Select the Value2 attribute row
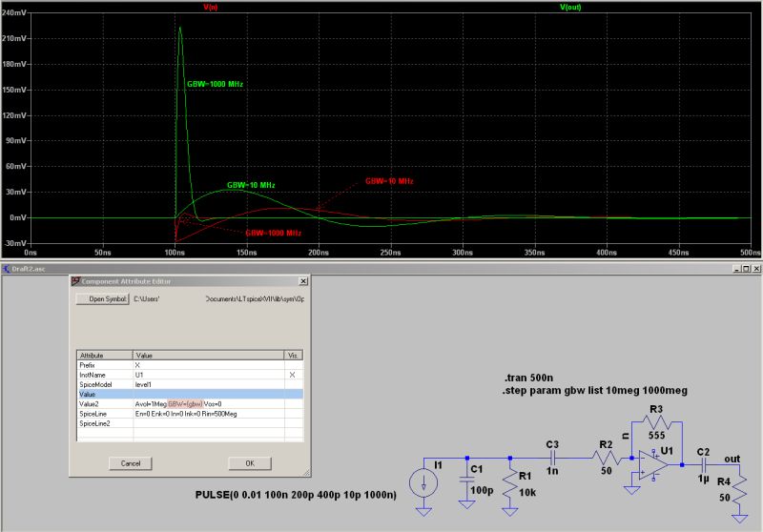 coord(190,404)
